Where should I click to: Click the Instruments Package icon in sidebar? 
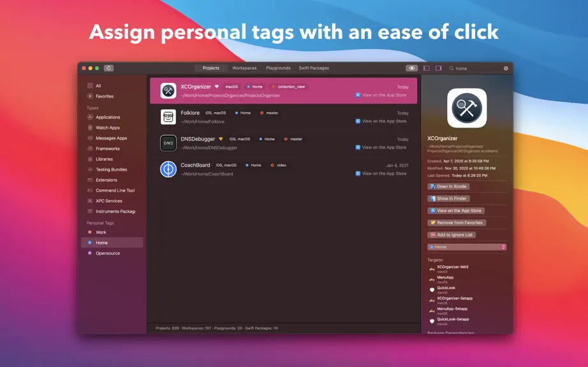coord(90,212)
